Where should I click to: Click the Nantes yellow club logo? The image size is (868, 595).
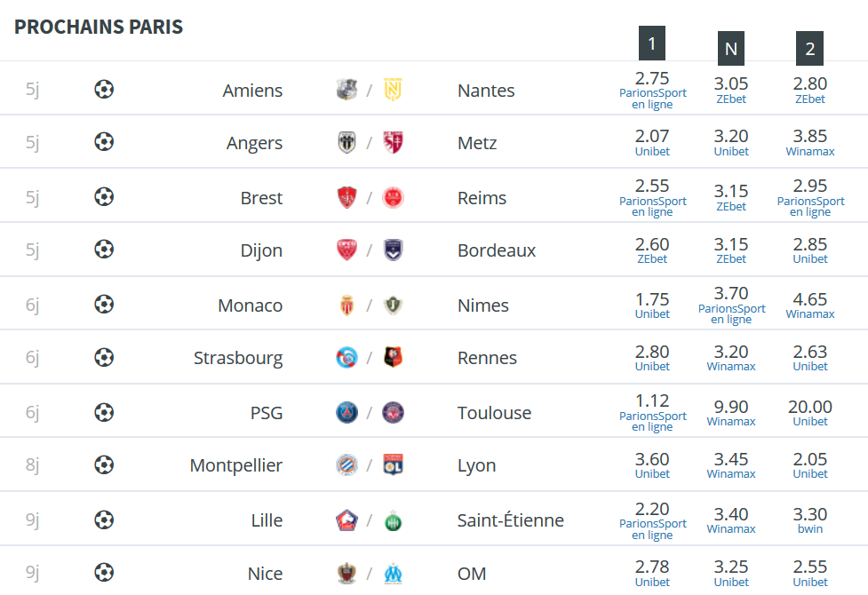[393, 90]
